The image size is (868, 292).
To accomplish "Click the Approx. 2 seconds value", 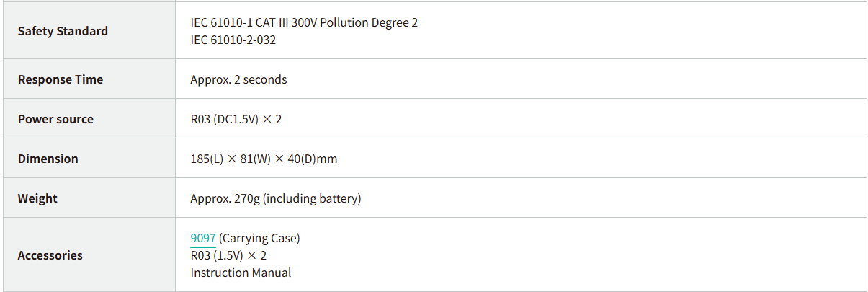I will [x=238, y=79].
